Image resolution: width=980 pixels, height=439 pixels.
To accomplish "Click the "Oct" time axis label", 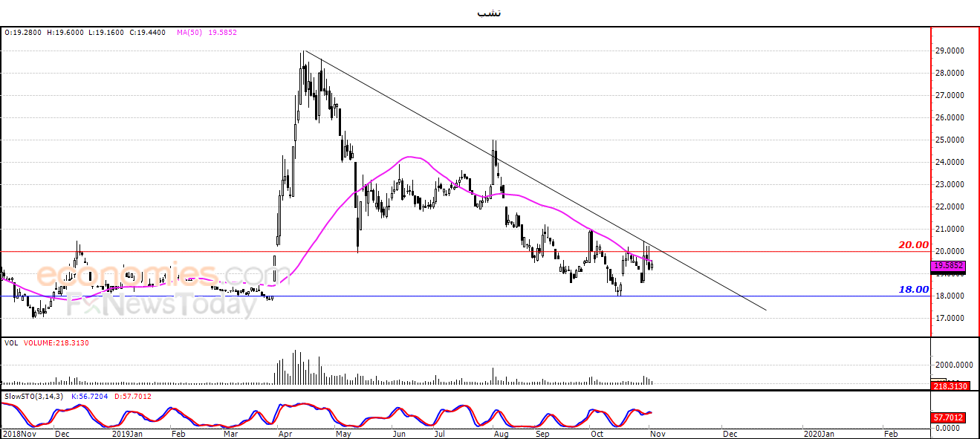I will [597, 432].
